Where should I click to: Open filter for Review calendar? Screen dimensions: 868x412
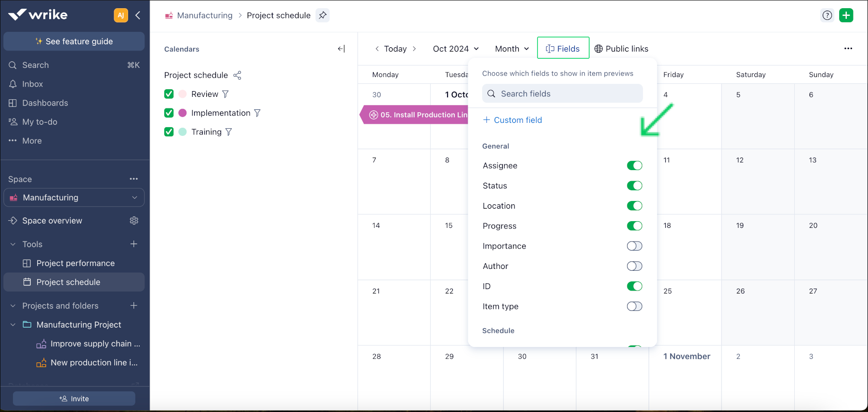(225, 94)
